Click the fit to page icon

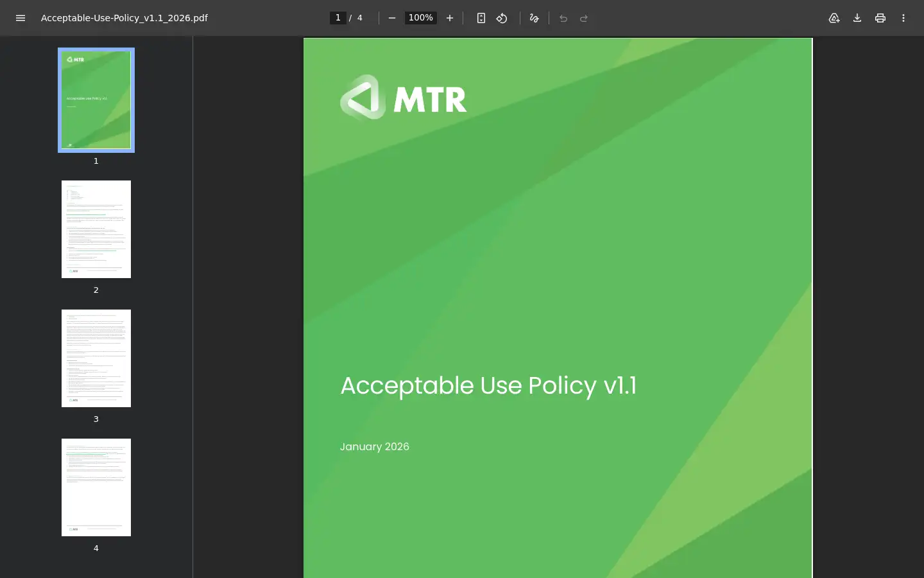[x=481, y=18]
